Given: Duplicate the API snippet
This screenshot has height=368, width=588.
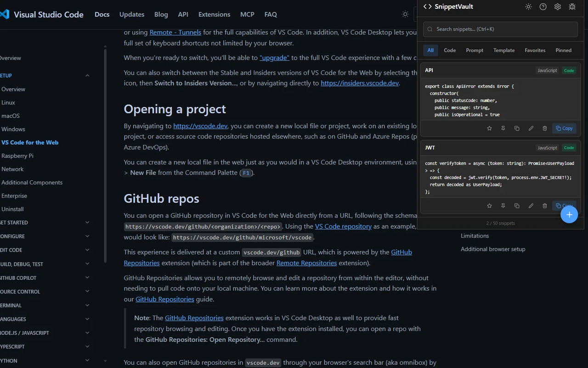Looking at the screenshot, I should pos(517,128).
